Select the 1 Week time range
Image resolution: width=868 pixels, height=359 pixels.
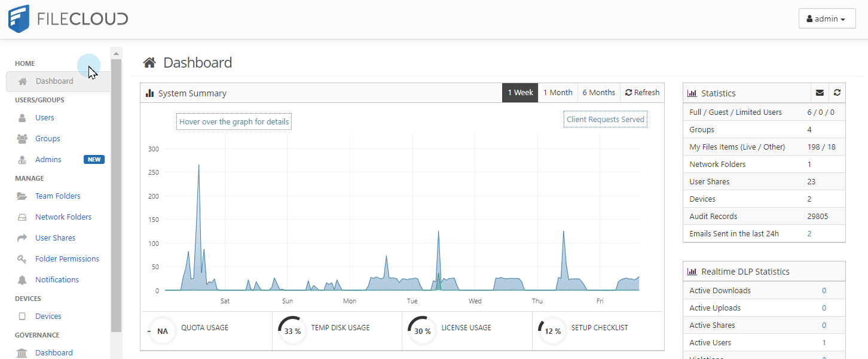(520, 93)
